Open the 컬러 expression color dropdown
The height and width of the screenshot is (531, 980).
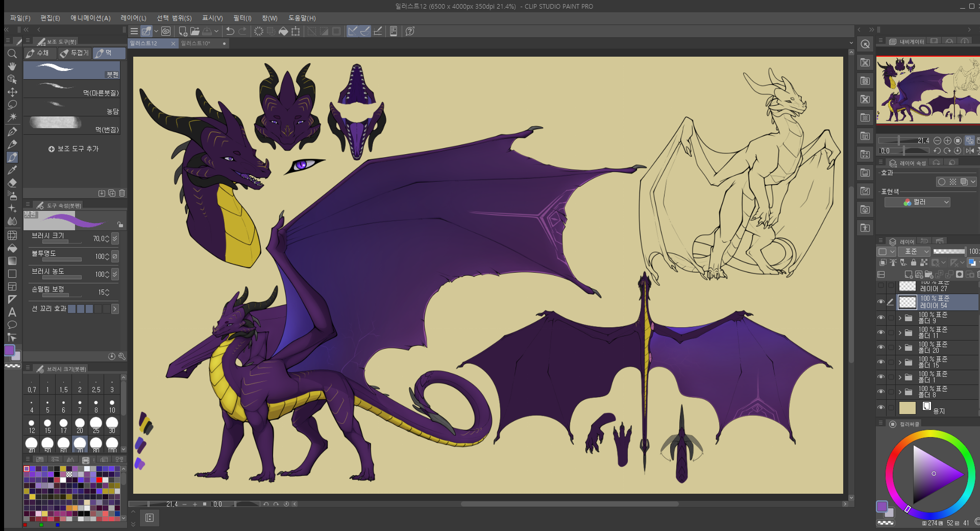pos(917,202)
